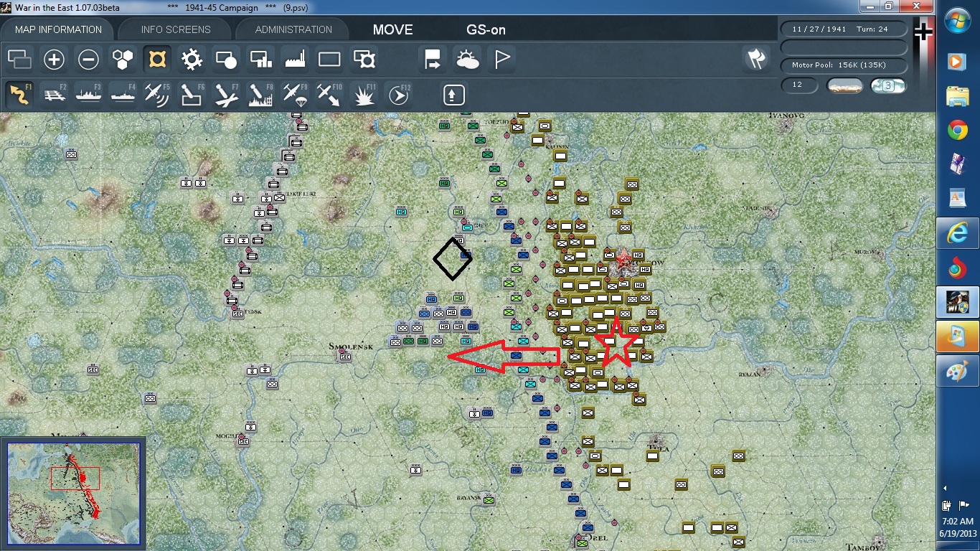Screen dimensions: 980x551
Task: Switch to the INFO SCREENS tab
Action: (176, 29)
